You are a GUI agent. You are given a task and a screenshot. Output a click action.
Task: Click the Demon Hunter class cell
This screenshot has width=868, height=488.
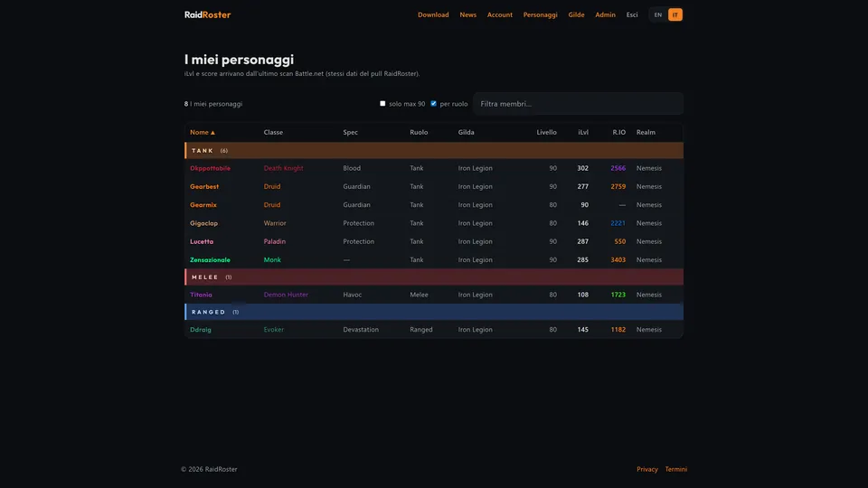click(286, 295)
